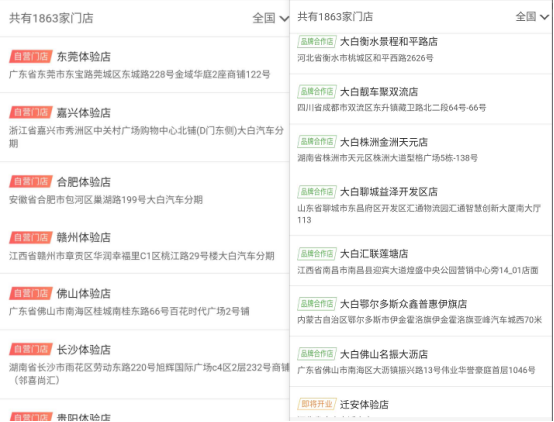Click the 自营门店 badge beside 合肥体验店

(x=31, y=182)
